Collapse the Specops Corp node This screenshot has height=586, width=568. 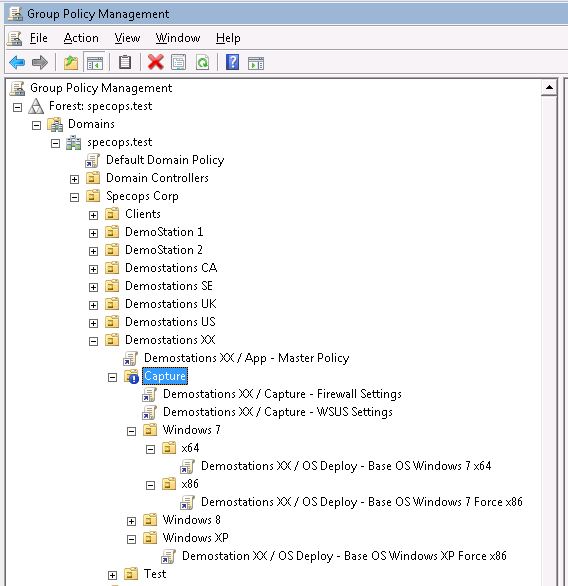click(x=74, y=197)
